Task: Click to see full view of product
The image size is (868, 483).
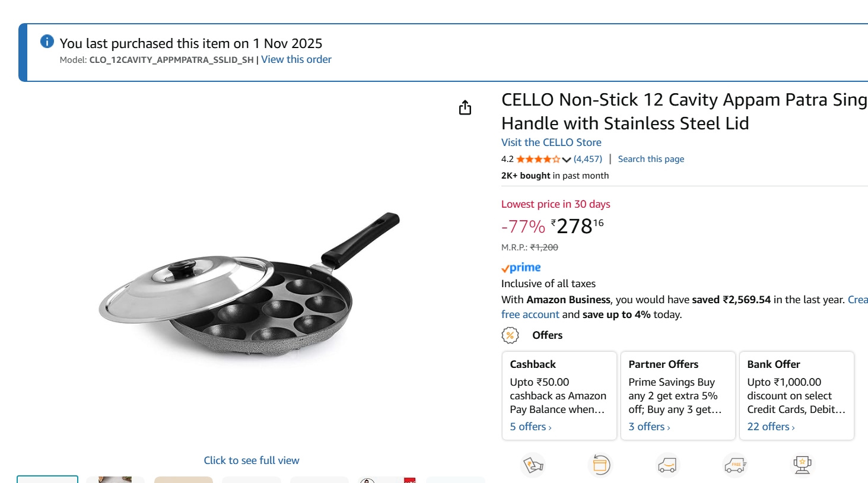Action: [x=251, y=460]
